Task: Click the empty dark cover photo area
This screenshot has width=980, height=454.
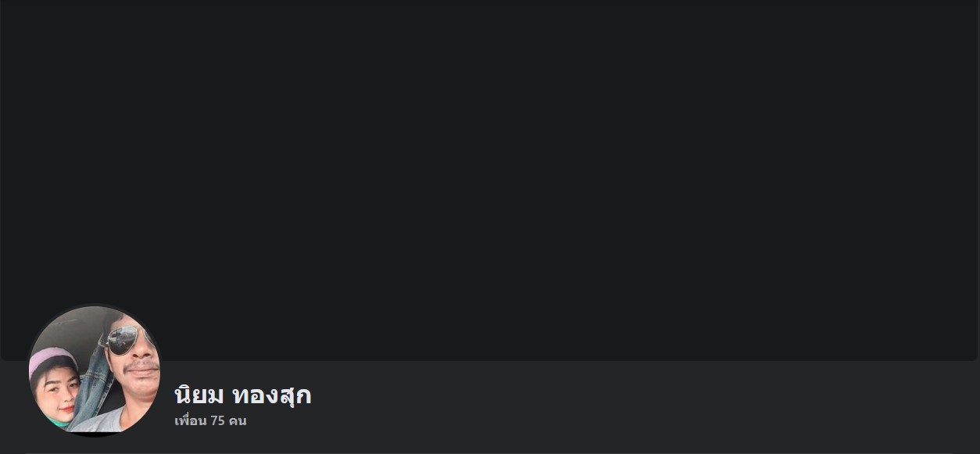Action: coord(490,180)
